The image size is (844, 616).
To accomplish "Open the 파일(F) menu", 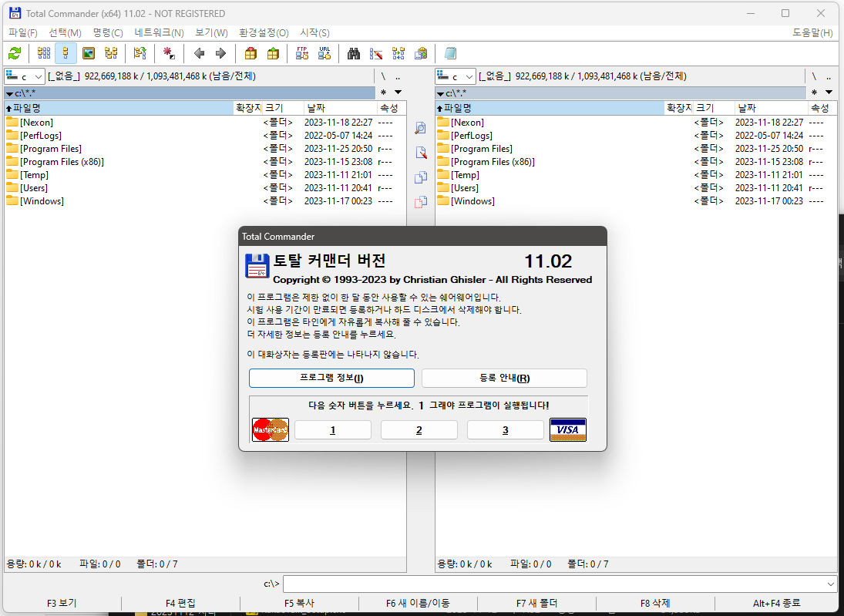I will (x=23, y=32).
